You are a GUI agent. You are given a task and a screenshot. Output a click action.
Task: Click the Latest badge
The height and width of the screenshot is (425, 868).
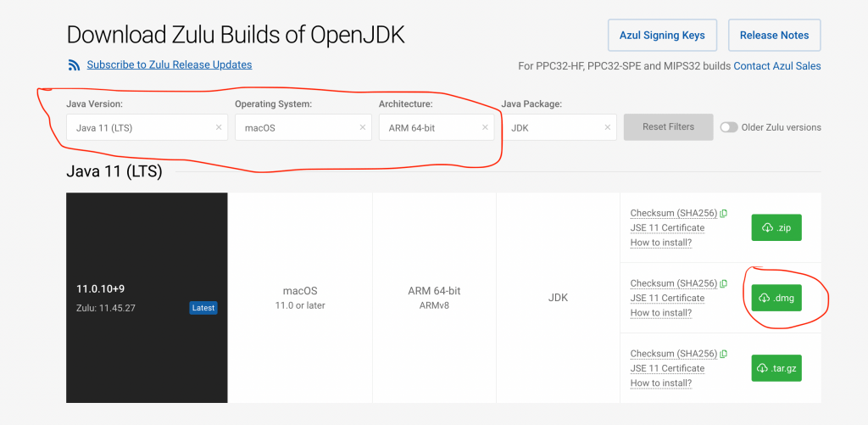pos(203,308)
